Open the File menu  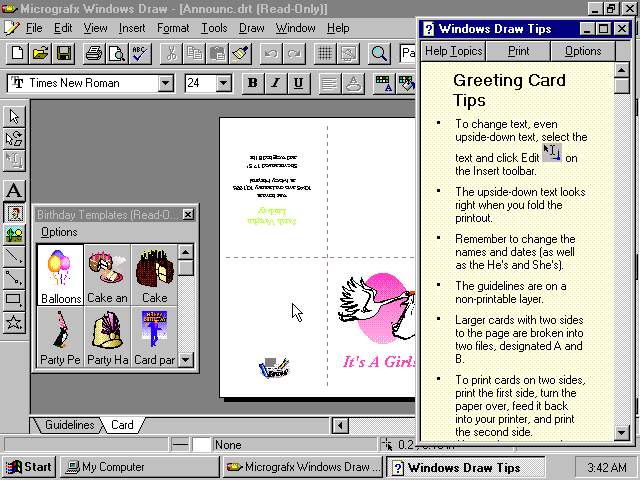tap(34, 28)
